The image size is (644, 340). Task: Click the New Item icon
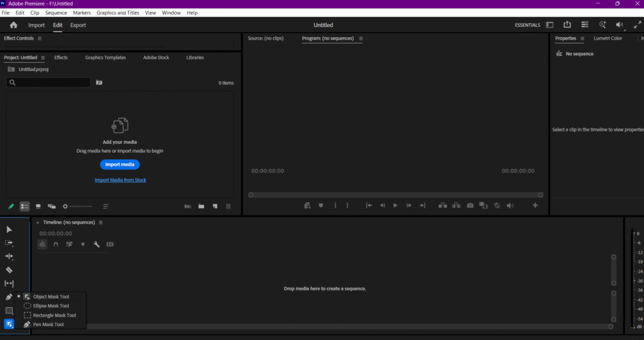(x=215, y=207)
